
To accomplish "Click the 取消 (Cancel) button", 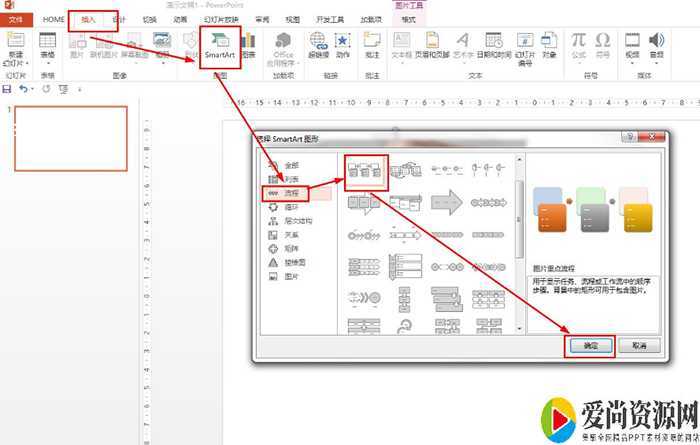I will [x=639, y=346].
